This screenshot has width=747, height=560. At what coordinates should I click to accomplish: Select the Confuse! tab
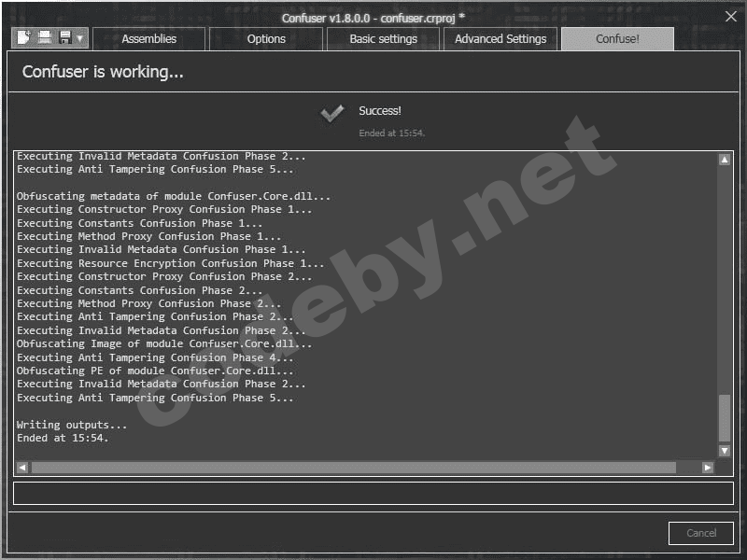(x=617, y=39)
